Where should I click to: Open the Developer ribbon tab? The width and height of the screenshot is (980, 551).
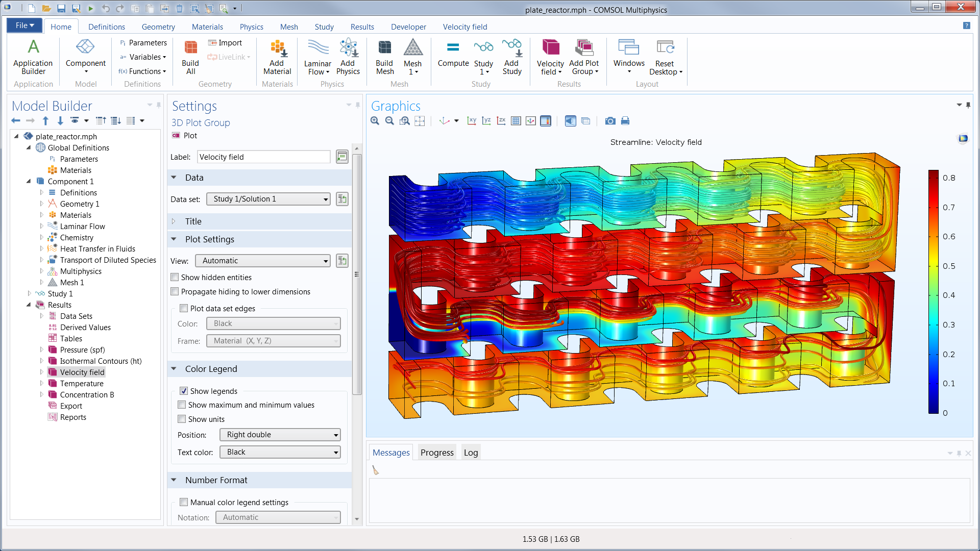pyautogui.click(x=408, y=27)
